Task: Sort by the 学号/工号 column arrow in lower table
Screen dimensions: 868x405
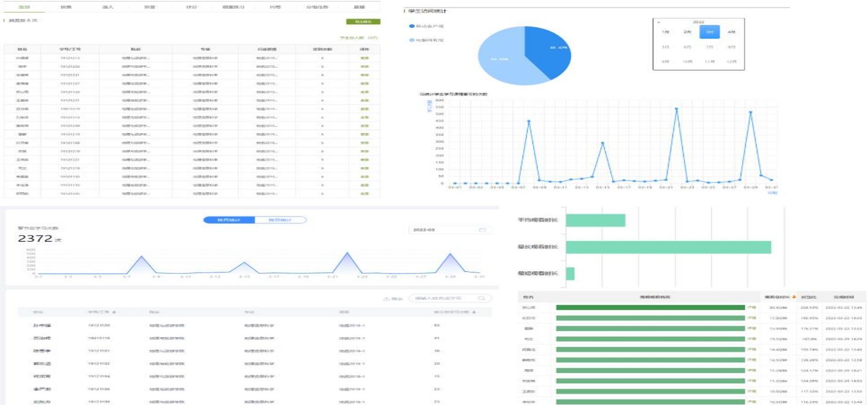Action: click(x=113, y=312)
